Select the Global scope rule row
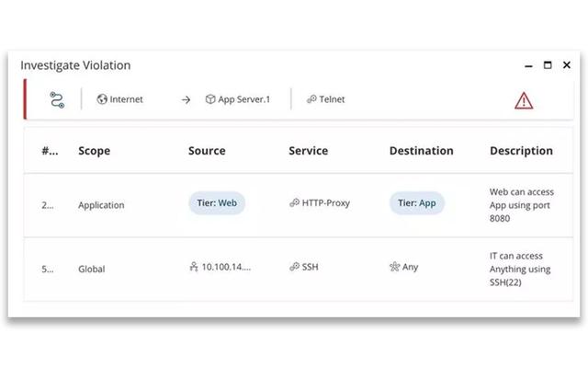Viewport: 588px width, 368px height. coord(92,269)
